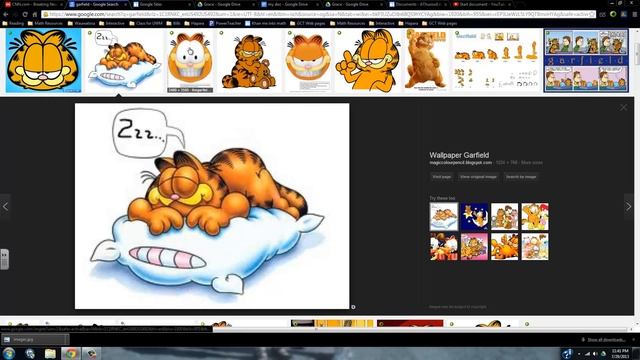Open the images.jpg download item

tap(35, 340)
